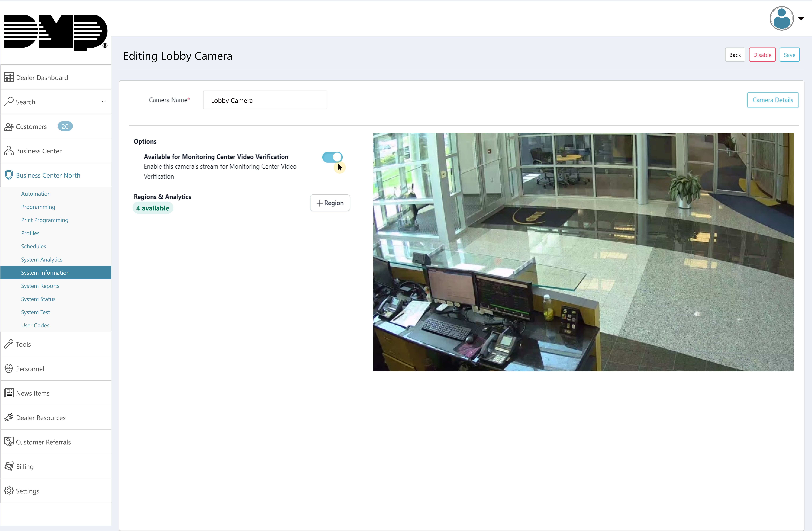
Task: Add a new Region
Action: pos(330,203)
